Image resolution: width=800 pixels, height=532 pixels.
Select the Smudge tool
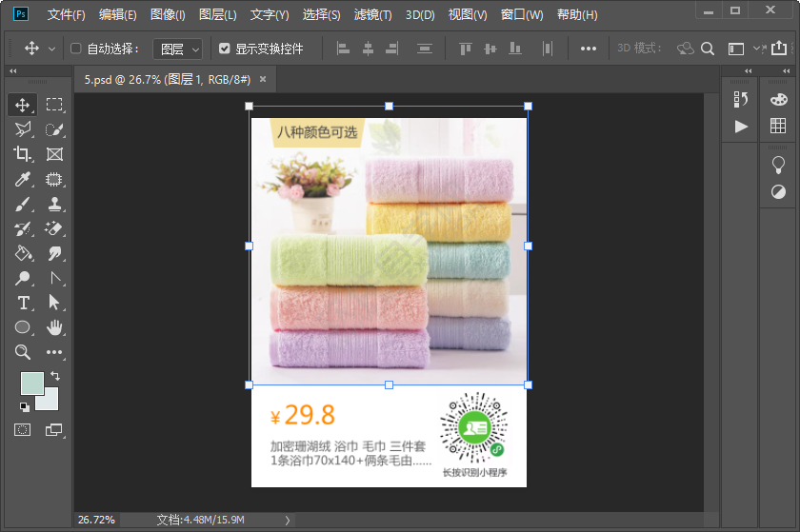pos(54,253)
